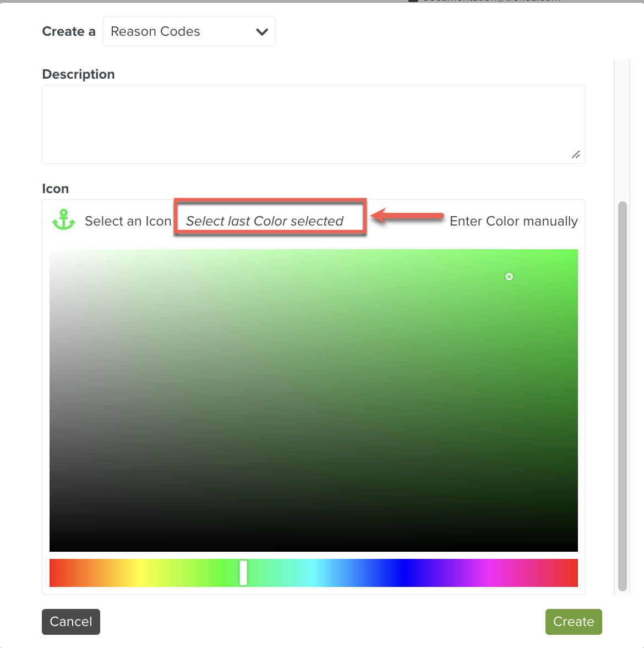Viewport: 644px width, 648px height.
Task: Click the color selection circle in the gradient
Action: click(x=509, y=277)
